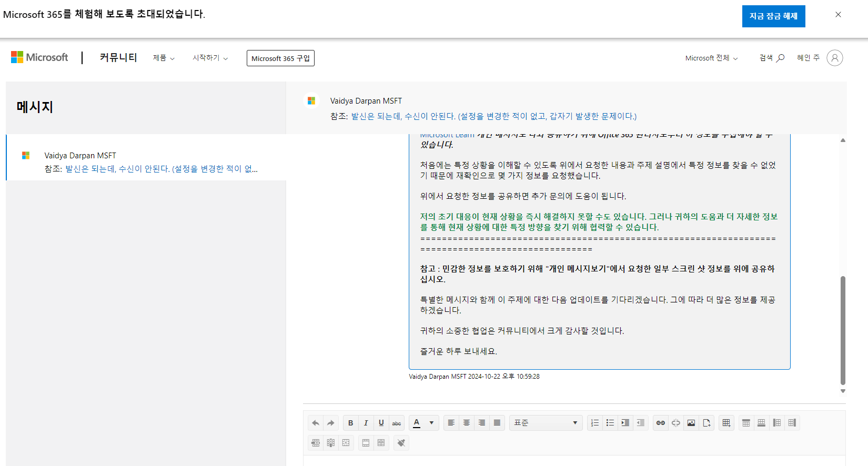
Task: Expand the 시작하기 menu
Action: click(x=210, y=58)
